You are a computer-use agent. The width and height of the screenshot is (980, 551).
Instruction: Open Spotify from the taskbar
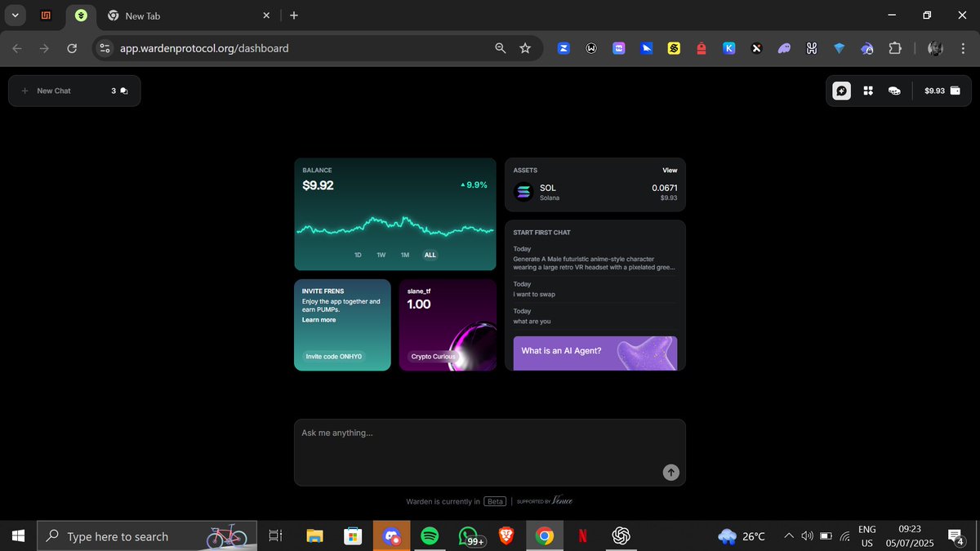click(x=430, y=536)
